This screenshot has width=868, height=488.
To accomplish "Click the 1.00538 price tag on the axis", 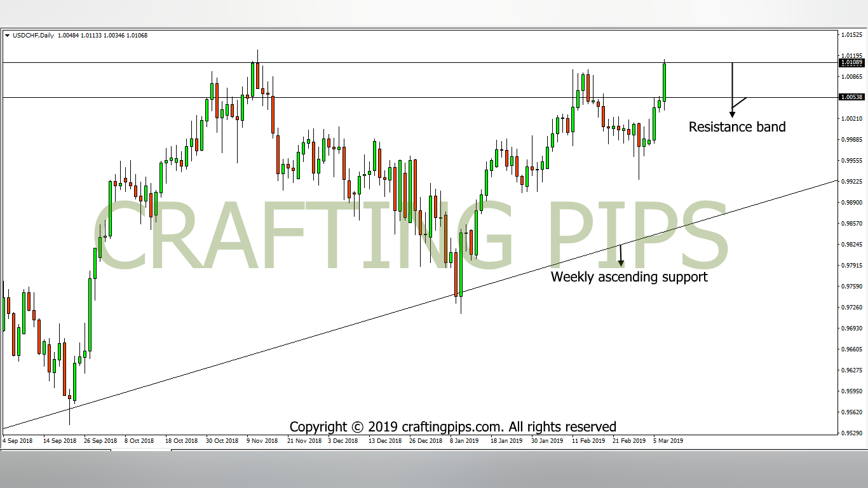I will [851, 97].
